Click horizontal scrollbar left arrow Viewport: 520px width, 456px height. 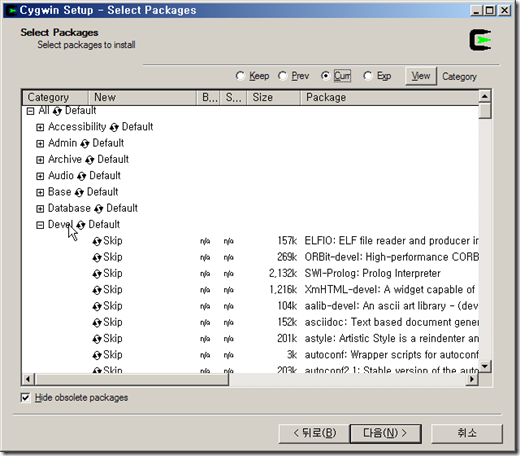[28, 379]
